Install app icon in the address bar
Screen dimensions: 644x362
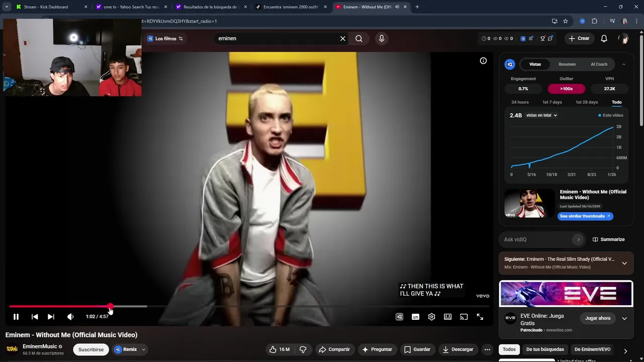[x=554, y=21]
